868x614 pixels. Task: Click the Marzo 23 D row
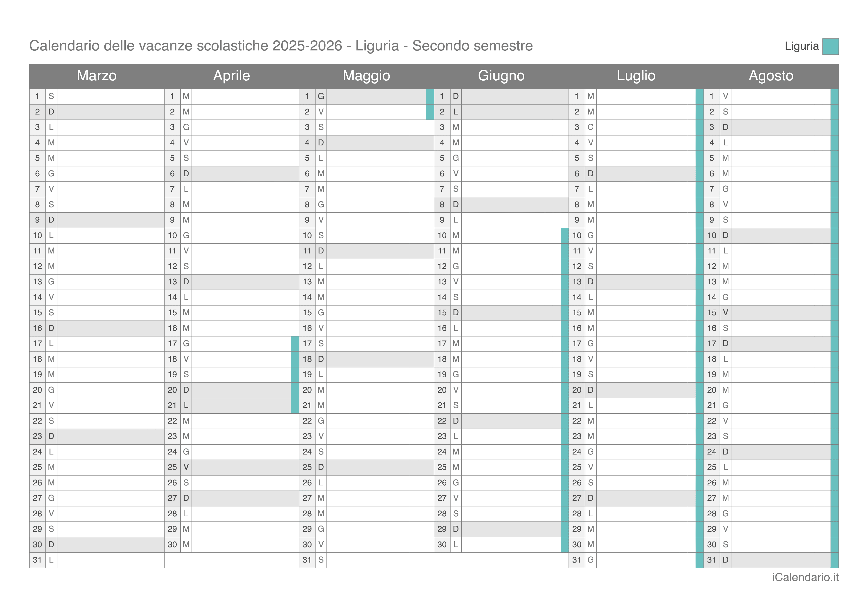coord(97,436)
